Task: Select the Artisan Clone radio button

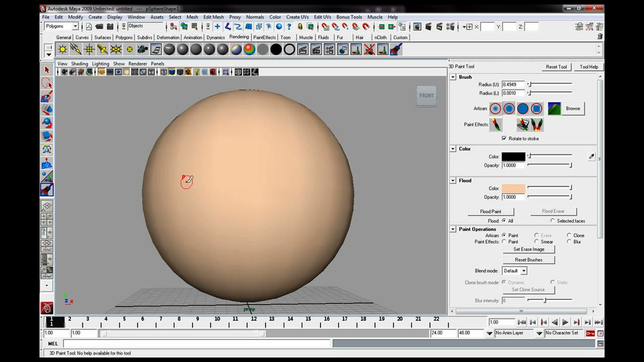Action: pyautogui.click(x=569, y=235)
